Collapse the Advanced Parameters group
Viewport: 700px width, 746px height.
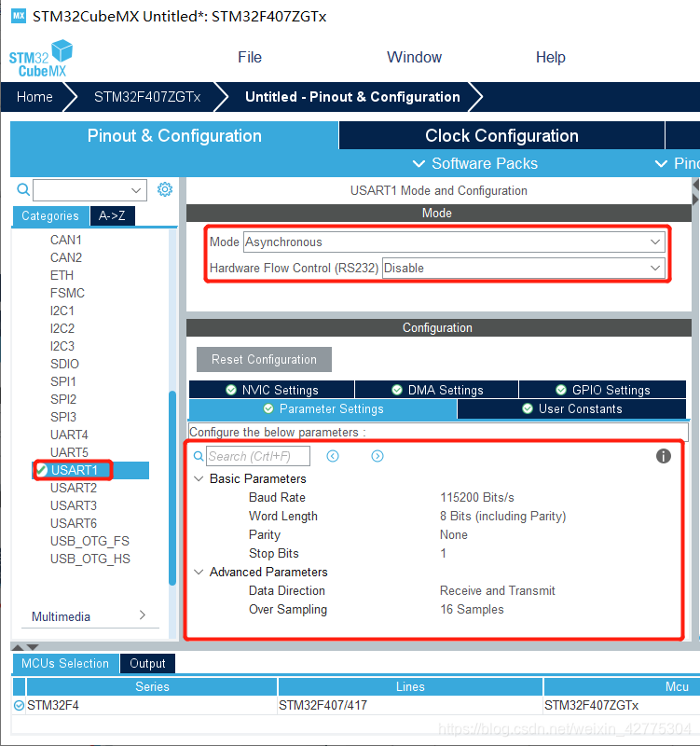pyautogui.click(x=199, y=572)
